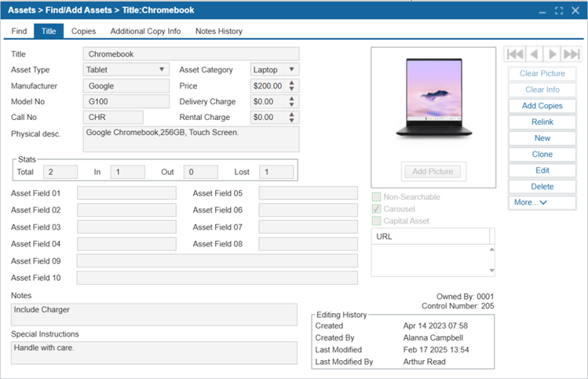This screenshot has height=379, width=588.
Task: Click into the Asset Field 09 input
Action: click(217, 261)
